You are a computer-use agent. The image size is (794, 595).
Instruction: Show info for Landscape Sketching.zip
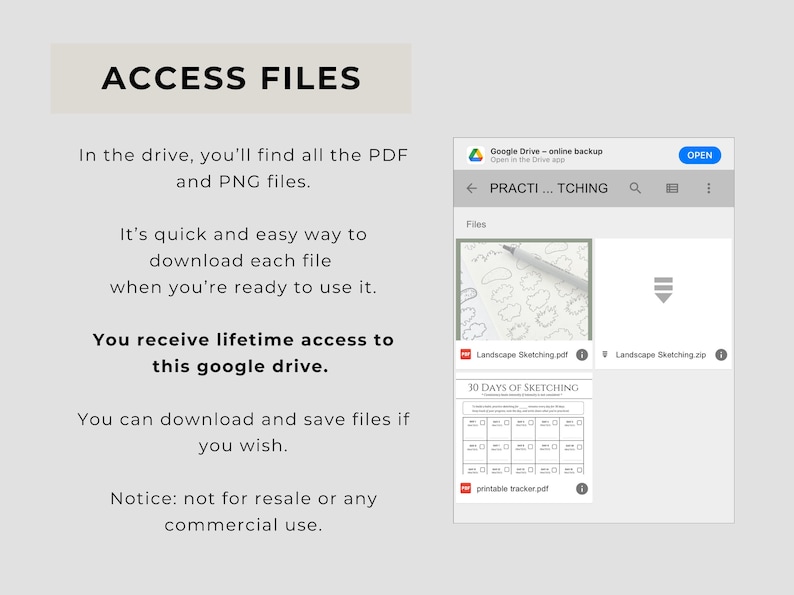721,355
